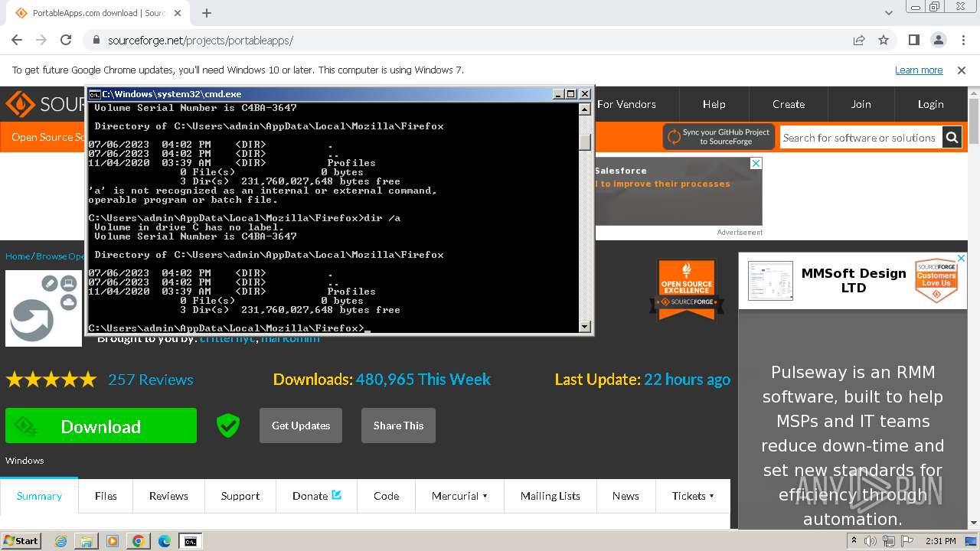
Task: View site information via the padlock icon
Action: click(96, 41)
